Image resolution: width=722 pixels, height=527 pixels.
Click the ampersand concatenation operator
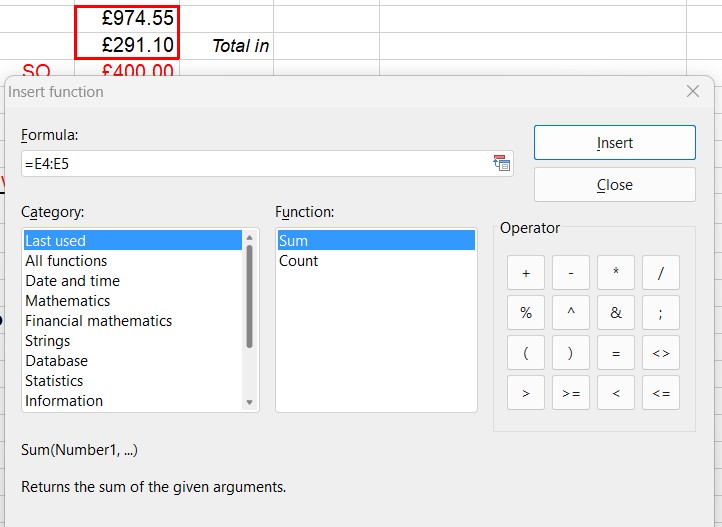pos(616,313)
